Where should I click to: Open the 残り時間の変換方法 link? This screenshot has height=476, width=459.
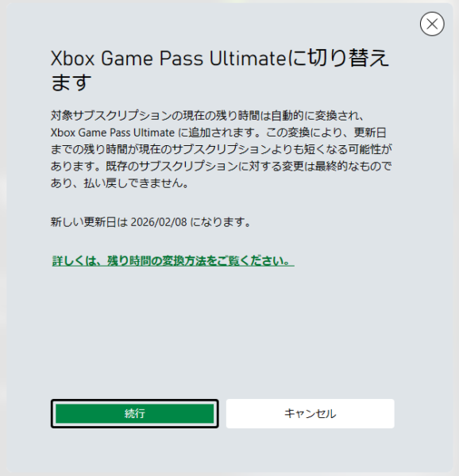[x=173, y=261]
